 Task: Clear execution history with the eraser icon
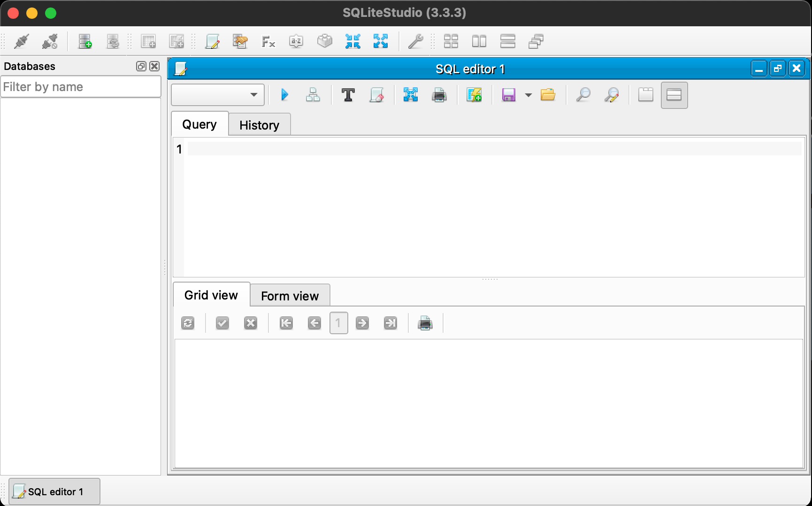point(376,95)
